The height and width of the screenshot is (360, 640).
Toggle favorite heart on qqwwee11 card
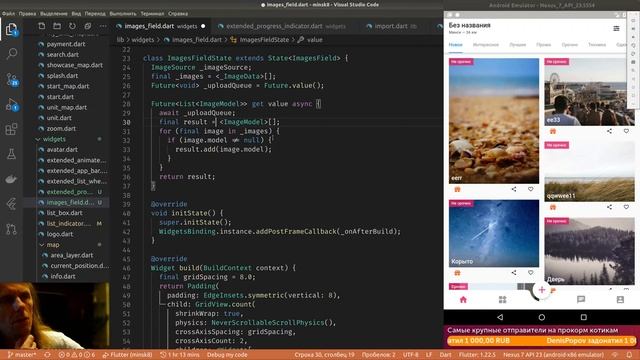[626, 207]
